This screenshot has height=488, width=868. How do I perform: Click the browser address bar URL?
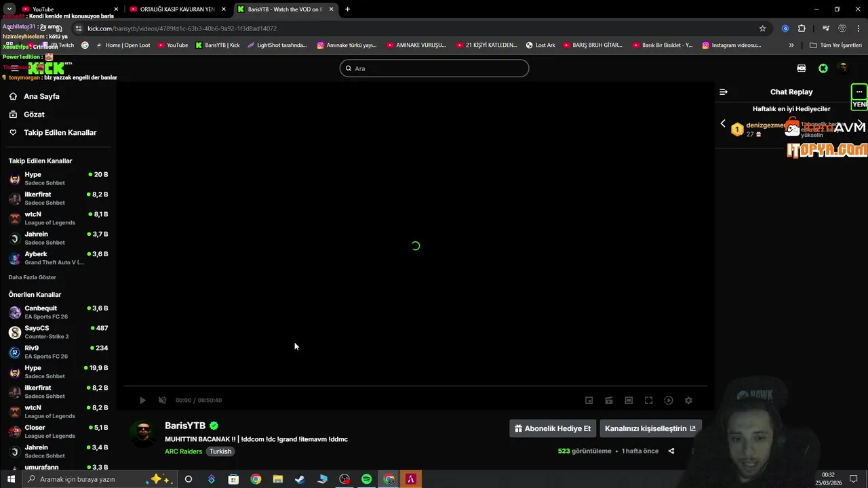pos(182,28)
